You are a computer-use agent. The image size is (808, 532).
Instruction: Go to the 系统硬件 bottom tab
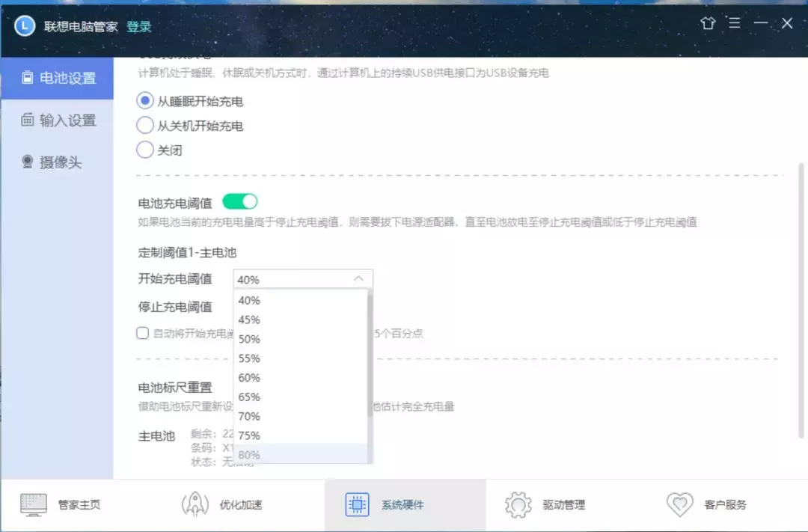tap(405, 504)
